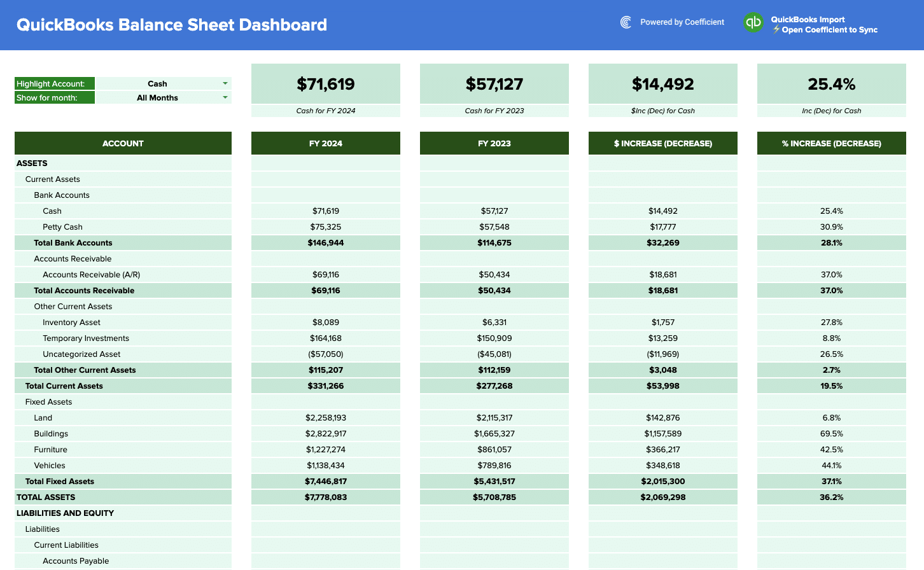This screenshot has width=924, height=570.
Task: Click the $71,619 Cash for FY 2024 card
Action: (326, 85)
